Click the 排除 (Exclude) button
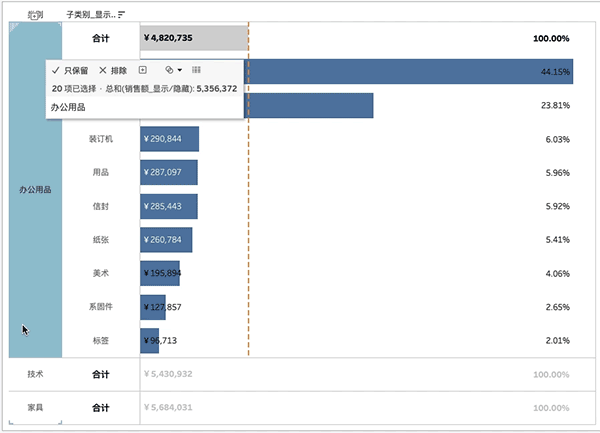The height and width of the screenshot is (433, 600). click(113, 71)
